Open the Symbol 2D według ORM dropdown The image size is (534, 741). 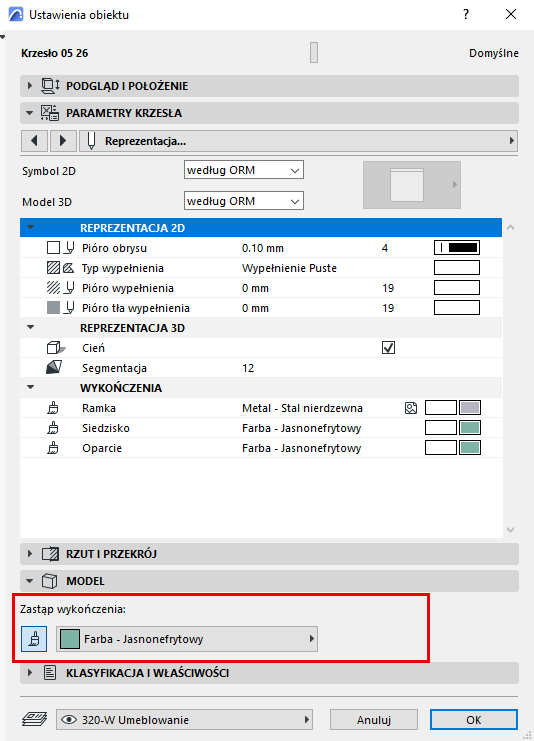tap(243, 170)
